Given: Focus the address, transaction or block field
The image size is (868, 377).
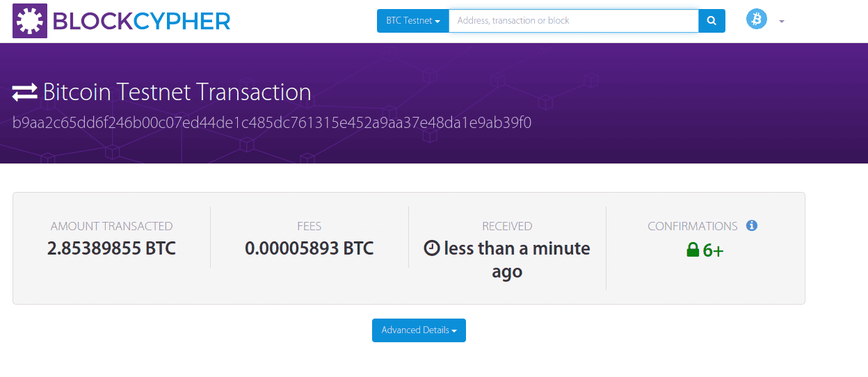Looking at the screenshot, I should [x=574, y=21].
